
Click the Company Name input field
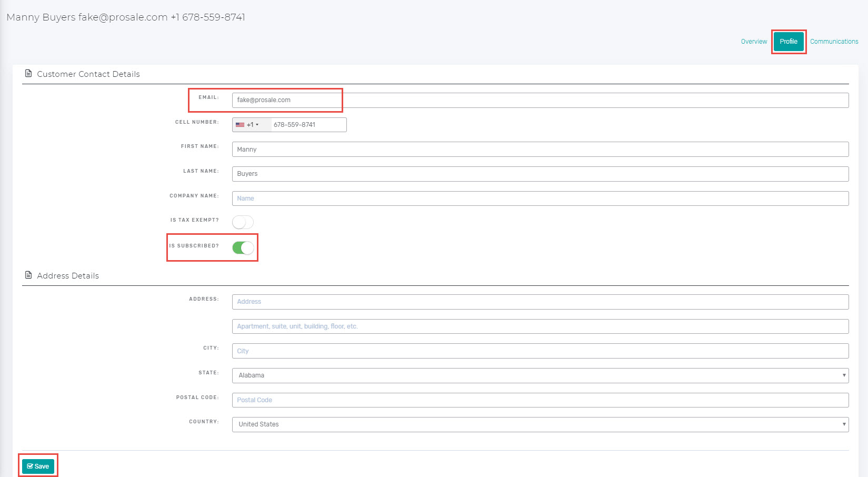540,198
